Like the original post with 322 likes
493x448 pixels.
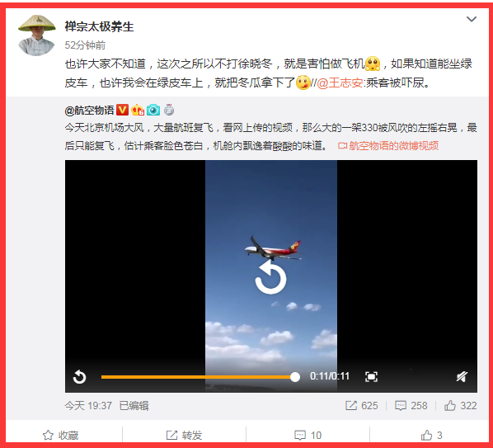point(460,406)
